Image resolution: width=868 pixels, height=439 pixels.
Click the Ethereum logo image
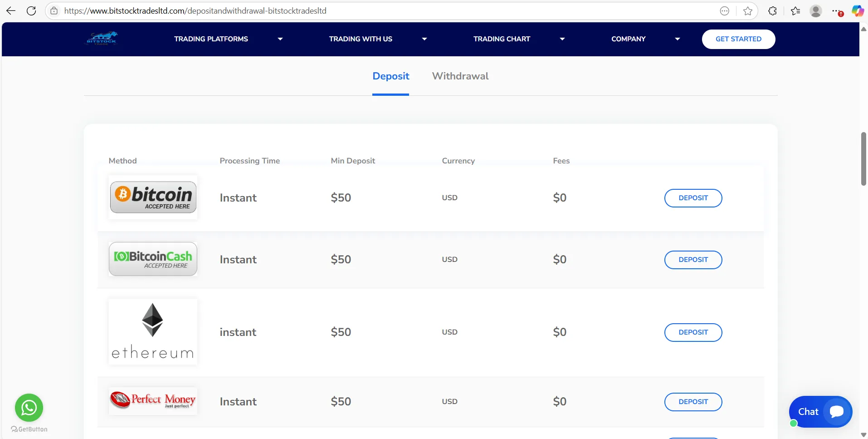click(153, 331)
